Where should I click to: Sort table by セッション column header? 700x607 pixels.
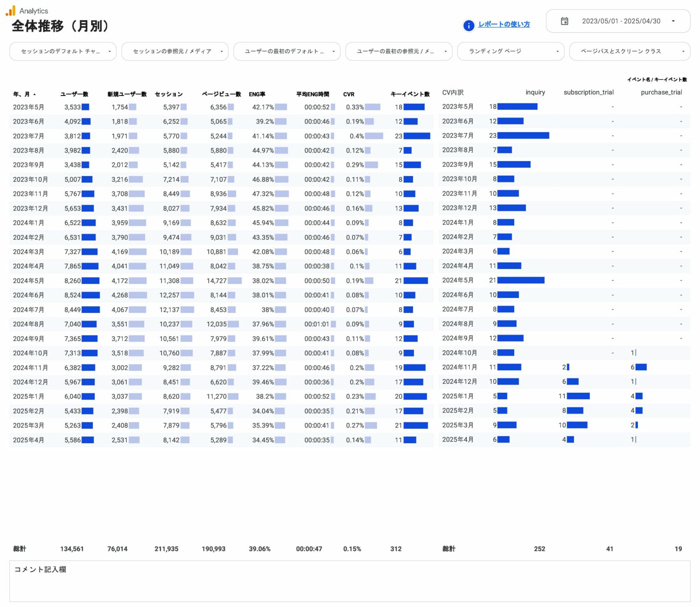[x=168, y=94]
